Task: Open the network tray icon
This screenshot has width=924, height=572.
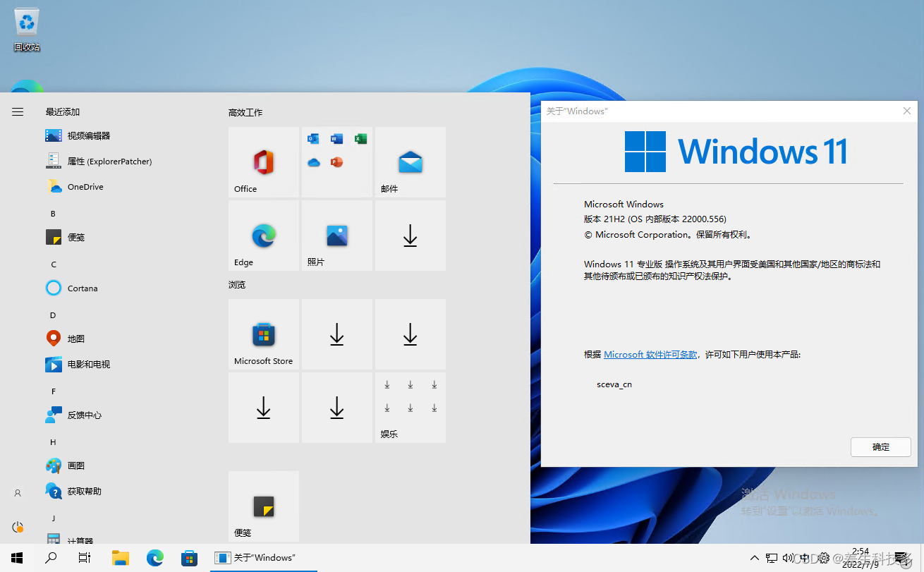Action: tap(772, 558)
